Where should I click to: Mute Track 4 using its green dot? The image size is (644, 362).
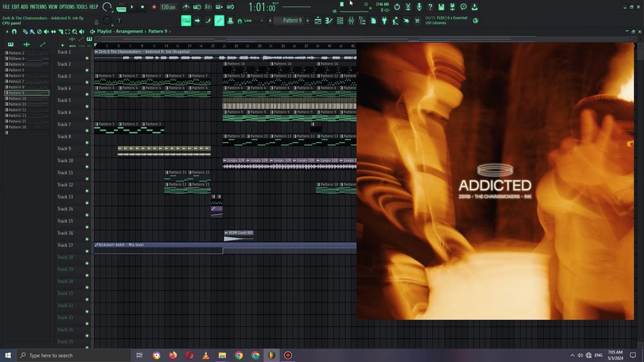click(x=87, y=94)
